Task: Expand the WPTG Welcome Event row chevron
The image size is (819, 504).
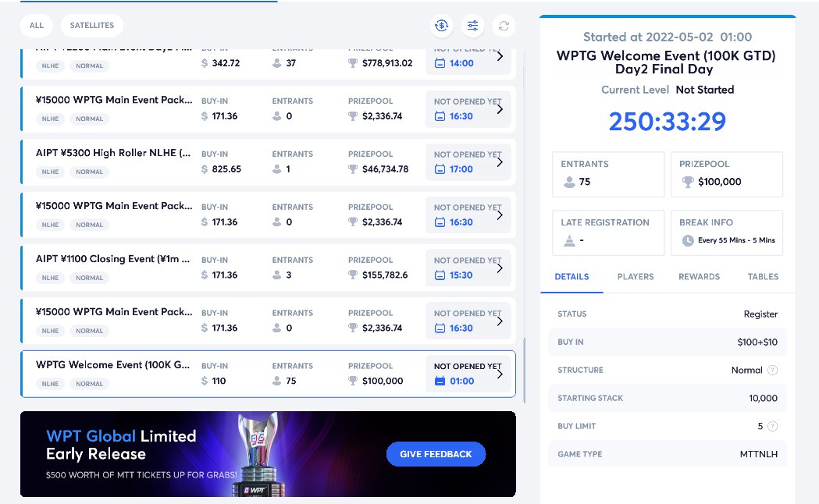Action: coord(500,374)
